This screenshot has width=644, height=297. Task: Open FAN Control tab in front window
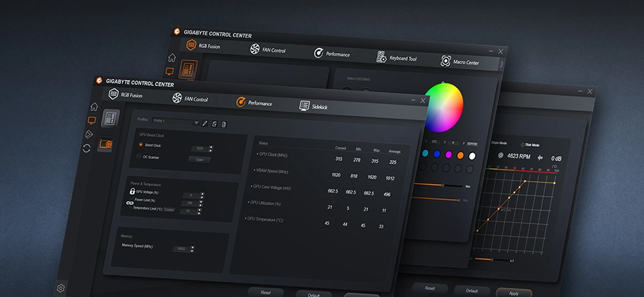(190, 99)
